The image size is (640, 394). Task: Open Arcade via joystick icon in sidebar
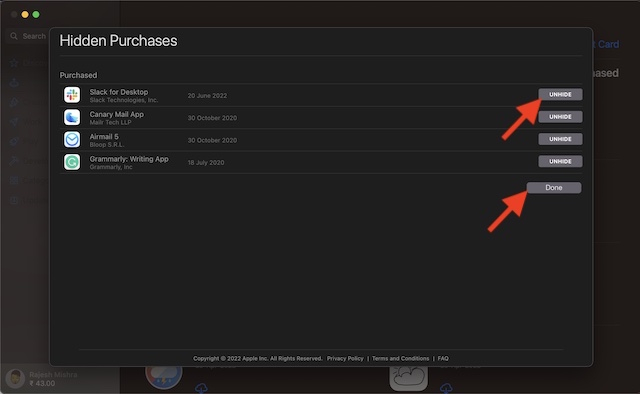pos(14,83)
